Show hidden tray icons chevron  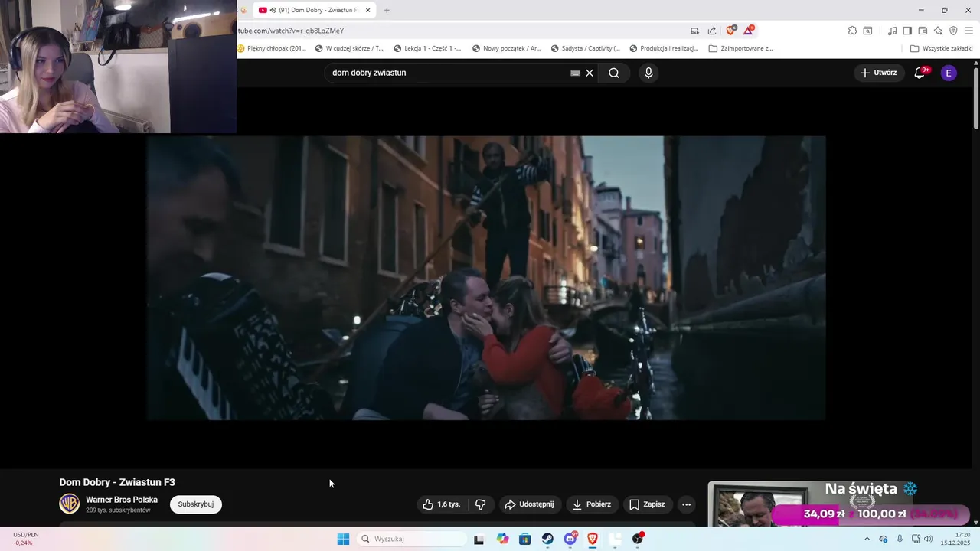867,539
